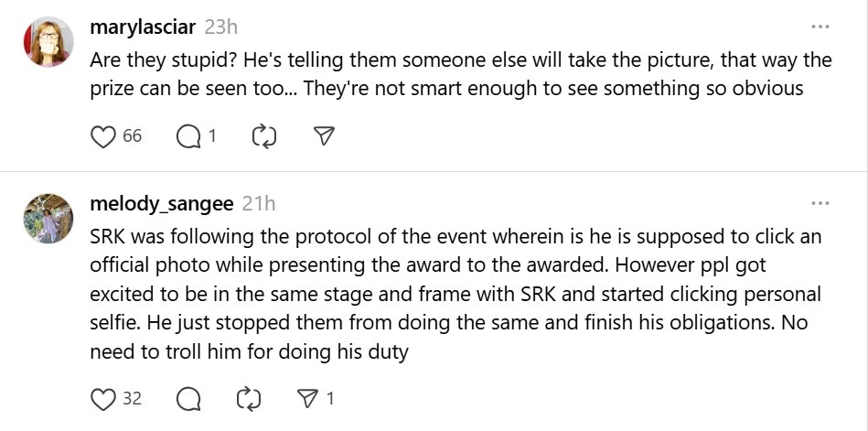This screenshot has height=431, width=868.
Task: Share marylasciar's comment via the paper plane icon
Action: click(x=323, y=136)
